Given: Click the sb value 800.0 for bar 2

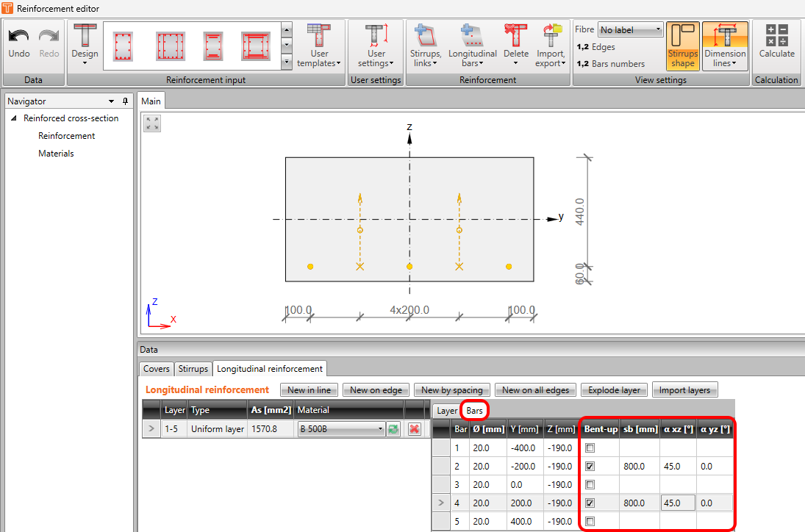Looking at the screenshot, I should pos(639,467).
